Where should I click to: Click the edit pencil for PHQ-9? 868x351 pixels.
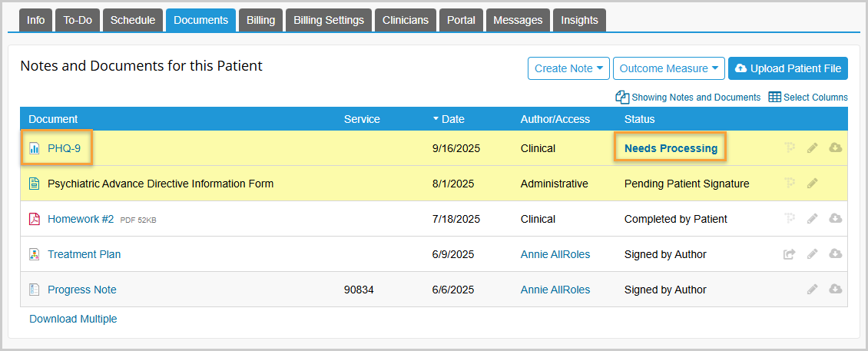click(x=812, y=148)
